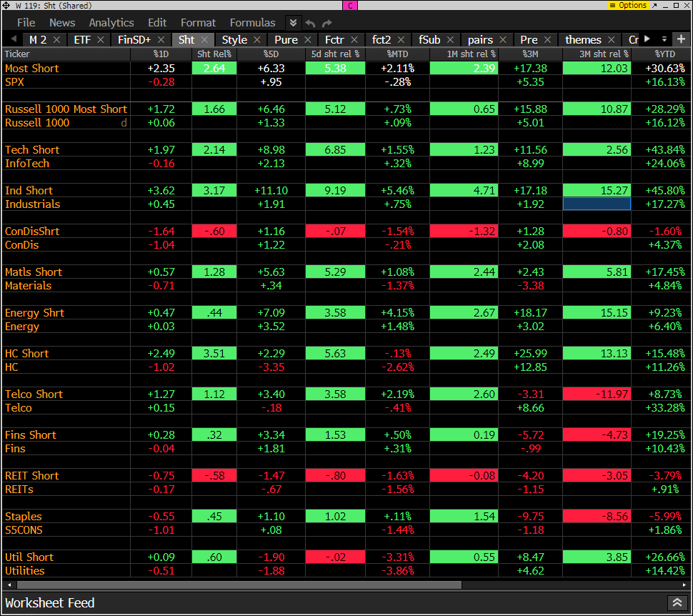This screenshot has width=693, height=616.
Task: Close the Pure tab
Action: point(308,40)
